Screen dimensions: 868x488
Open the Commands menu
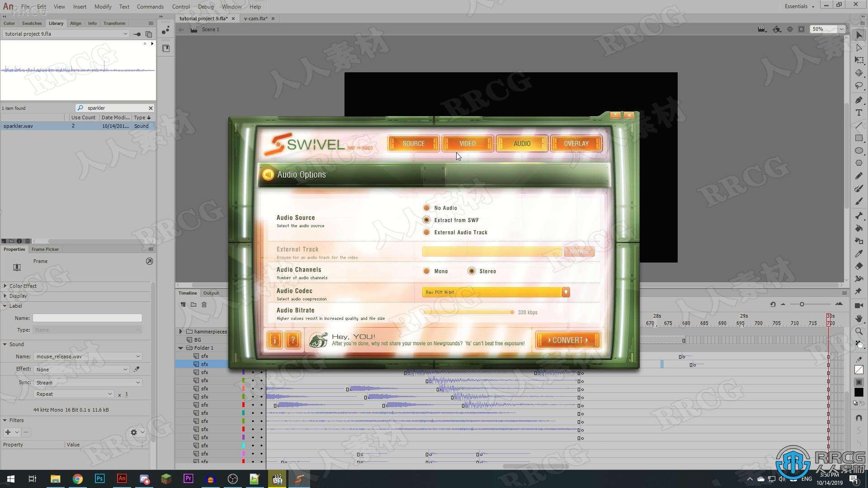coord(150,6)
